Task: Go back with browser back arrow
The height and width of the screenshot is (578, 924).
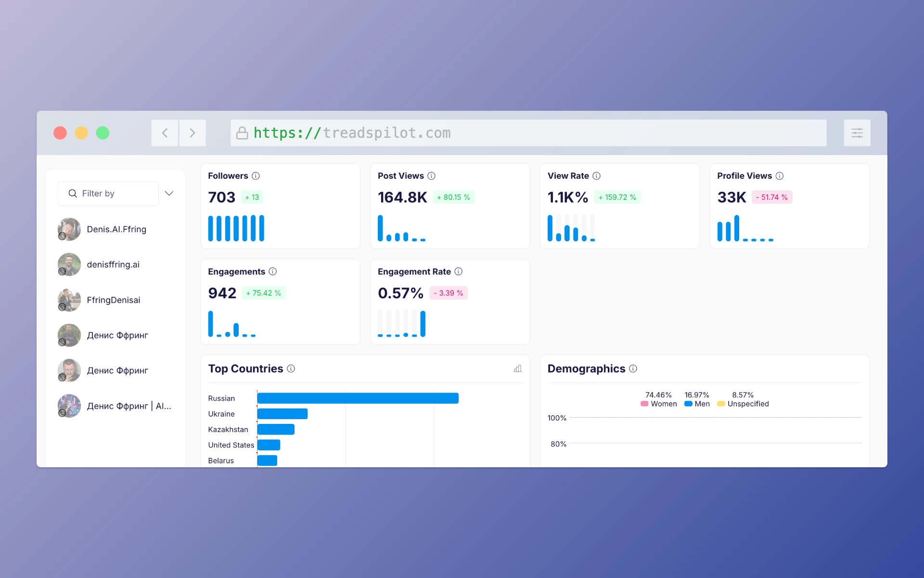Action: click(x=165, y=133)
